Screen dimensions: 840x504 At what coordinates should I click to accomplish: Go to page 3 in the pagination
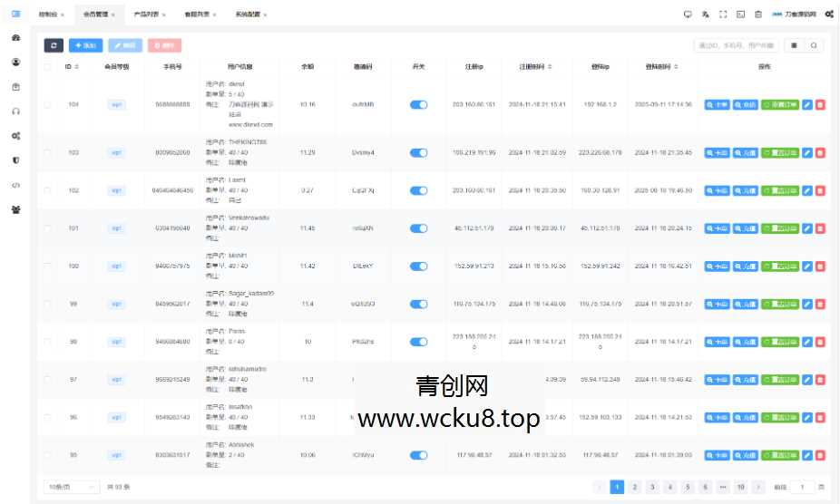point(652,487)
